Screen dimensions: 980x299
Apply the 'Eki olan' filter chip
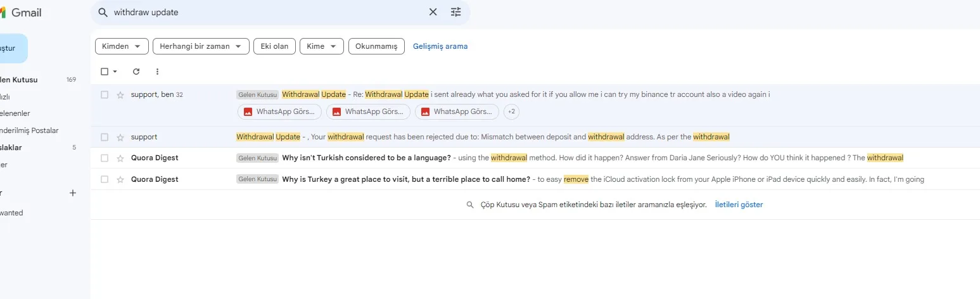coord(274,46)
